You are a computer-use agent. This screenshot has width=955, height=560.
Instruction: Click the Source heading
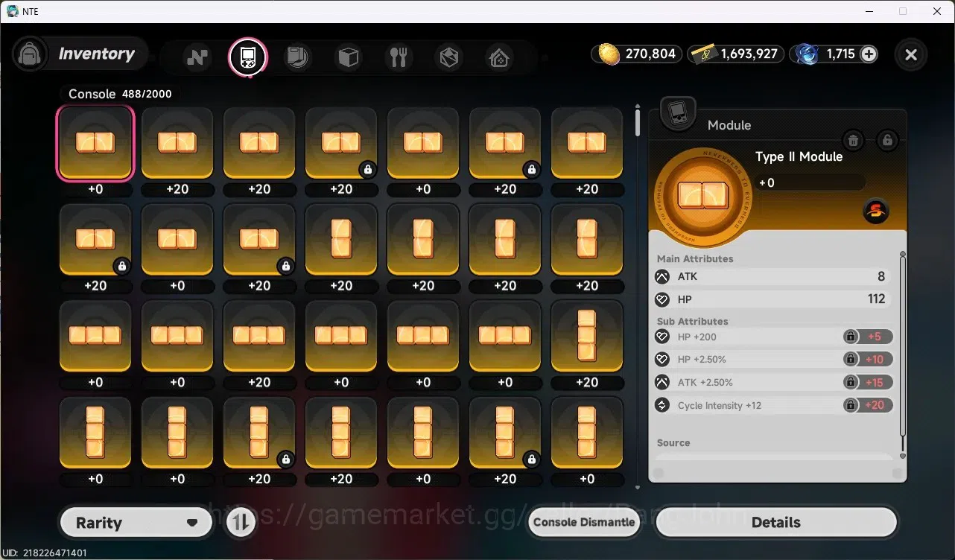673,442
